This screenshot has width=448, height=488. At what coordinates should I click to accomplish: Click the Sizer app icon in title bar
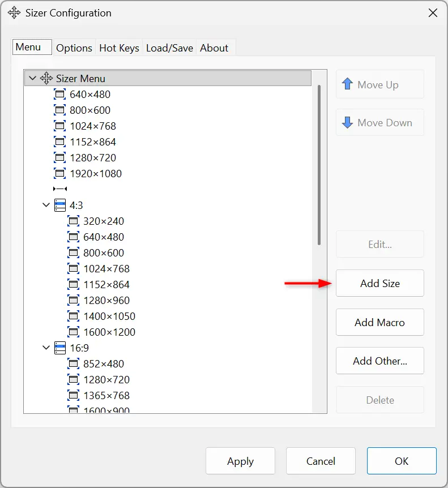pyautogui.click(x=14, y=13)
